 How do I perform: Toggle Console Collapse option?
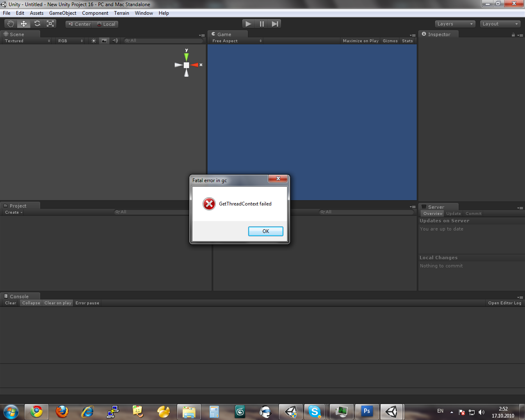tap(31, 303)
